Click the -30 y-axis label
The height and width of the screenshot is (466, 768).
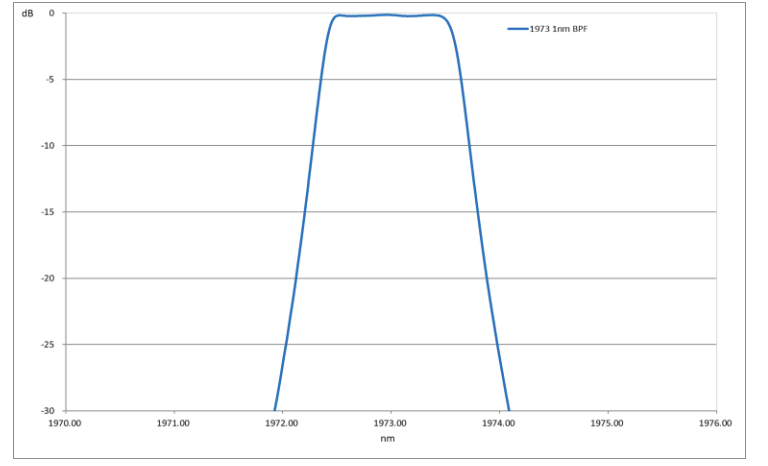[48, 410]
